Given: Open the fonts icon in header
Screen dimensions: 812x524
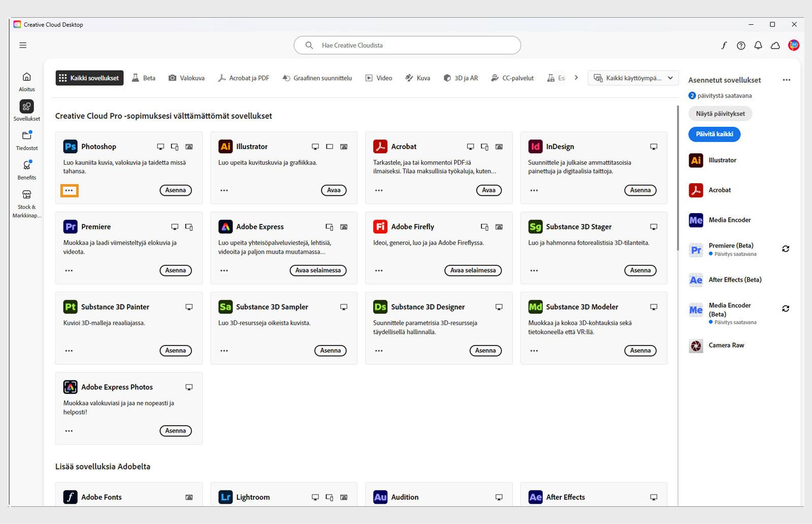Looking at the screenshot, I should (x=724, y=46).
